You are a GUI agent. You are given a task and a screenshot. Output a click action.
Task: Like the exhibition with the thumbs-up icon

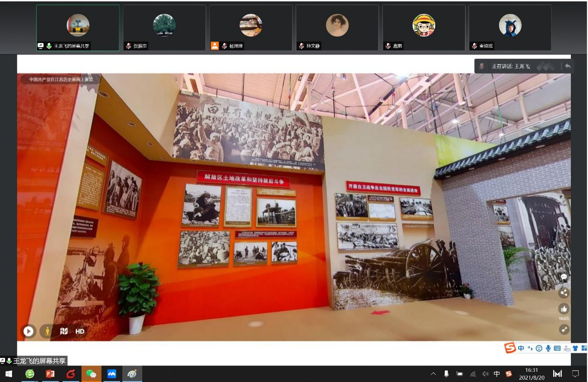pyautogui.click(x=564, y=309)
